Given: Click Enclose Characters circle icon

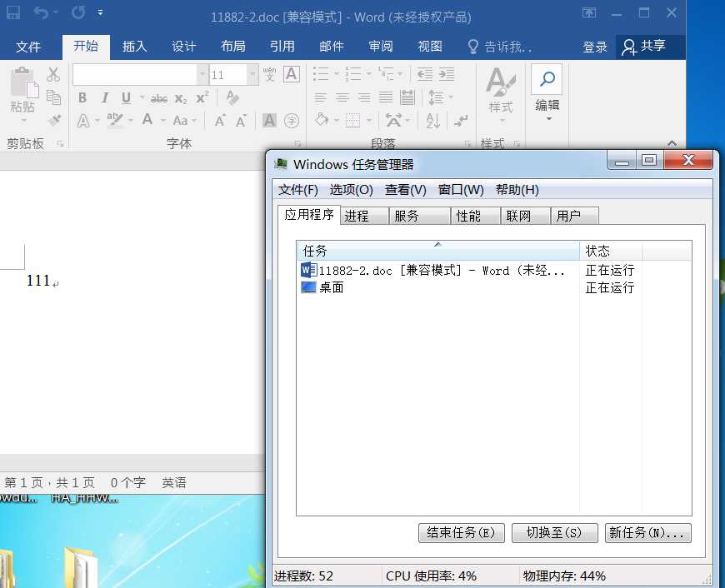Looking at the screenshot, I should [292, 121].
